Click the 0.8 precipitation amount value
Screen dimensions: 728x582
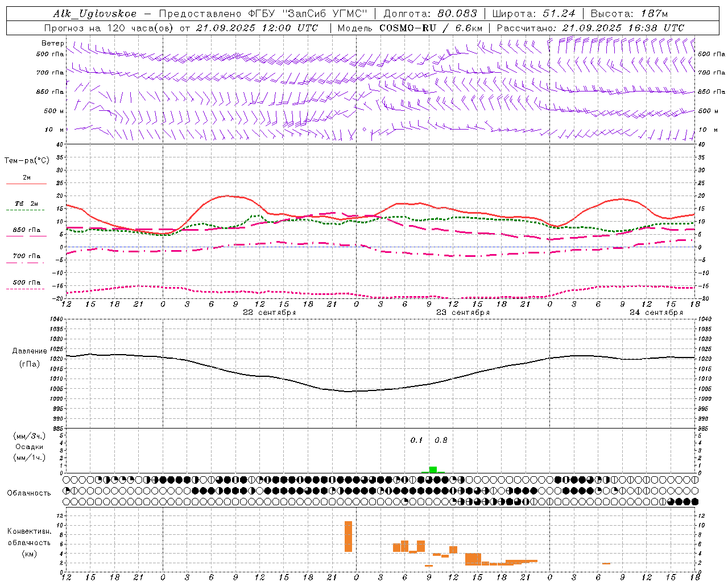[x=441, y=440]
